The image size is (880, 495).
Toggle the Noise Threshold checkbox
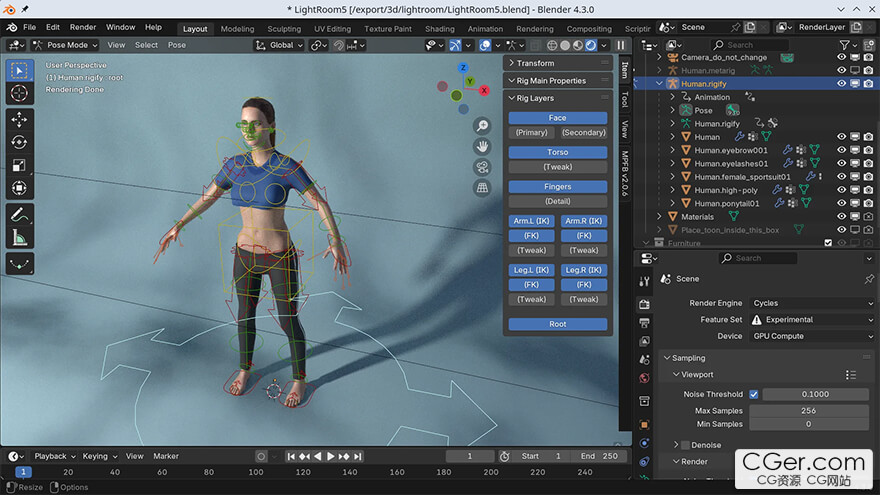(754, 395)
